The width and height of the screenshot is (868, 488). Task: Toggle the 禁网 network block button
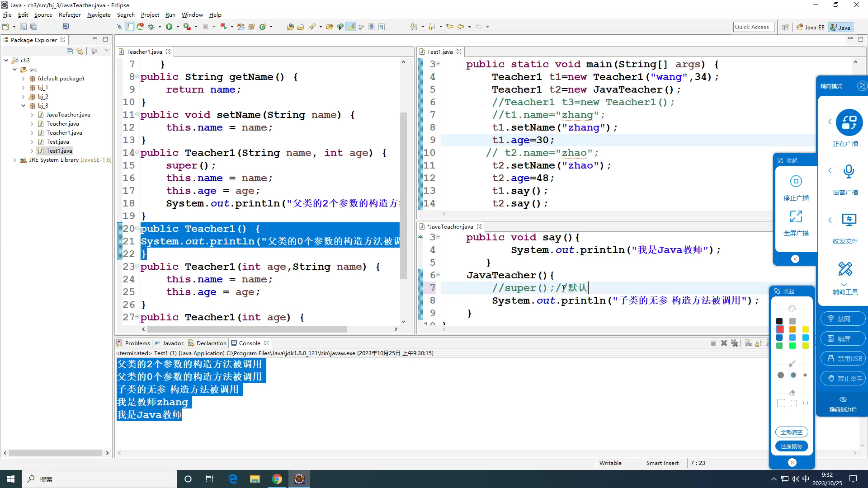(x=843, y=319)
